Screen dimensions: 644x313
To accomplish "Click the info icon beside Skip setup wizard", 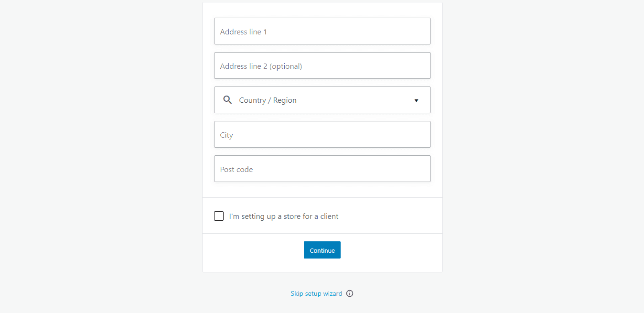I will pyautogui.click(x=350, y=293).
